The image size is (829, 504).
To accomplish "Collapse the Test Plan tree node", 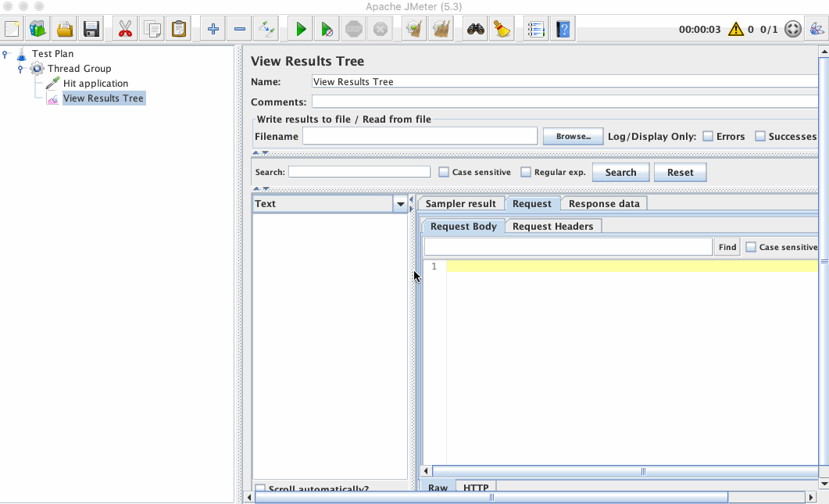I will [x=7, y=53].
